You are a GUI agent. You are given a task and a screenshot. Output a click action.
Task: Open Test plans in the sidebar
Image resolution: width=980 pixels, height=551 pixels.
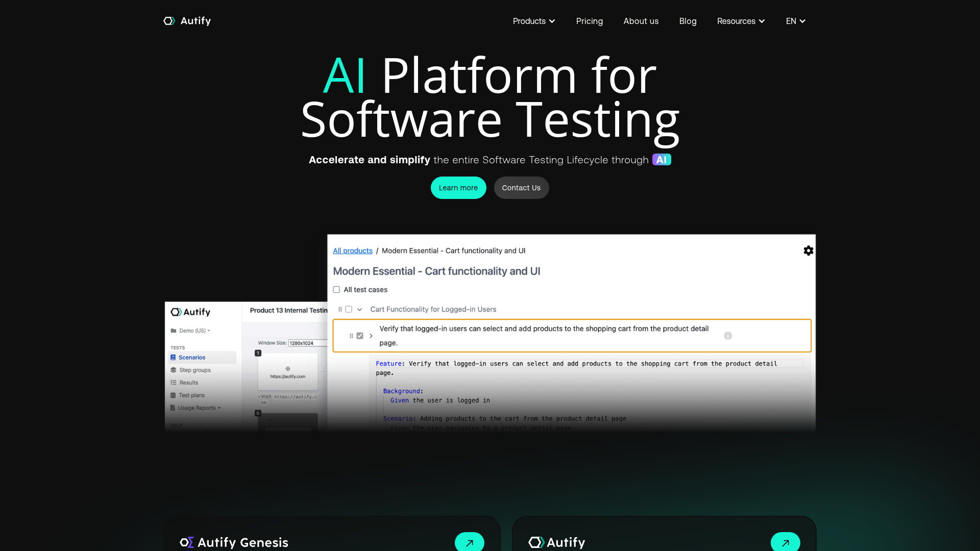[x=191, y=395]
